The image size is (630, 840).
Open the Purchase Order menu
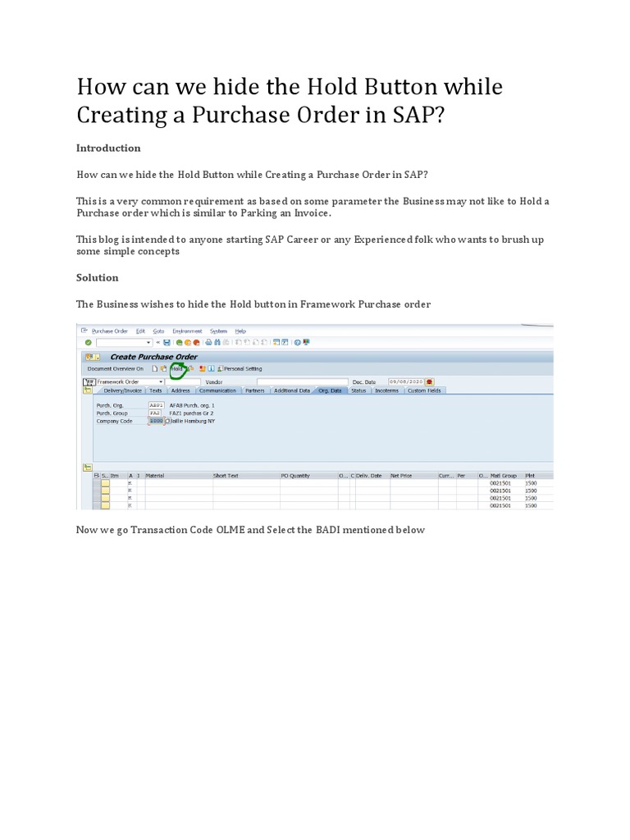coord(110,331)
